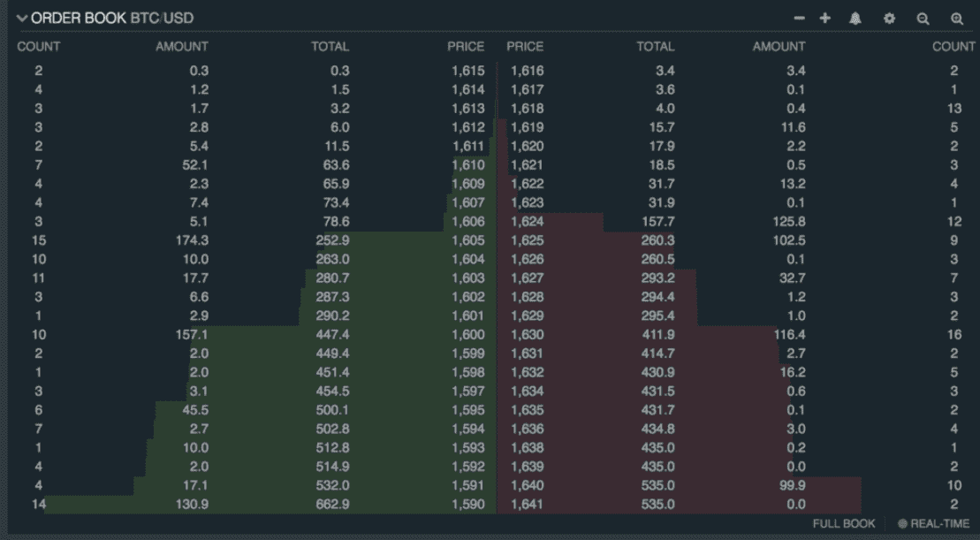Click the ask side TOTAL column header
Image resolution: width=980 pixels, height=540 pixels.
[655, 46]
